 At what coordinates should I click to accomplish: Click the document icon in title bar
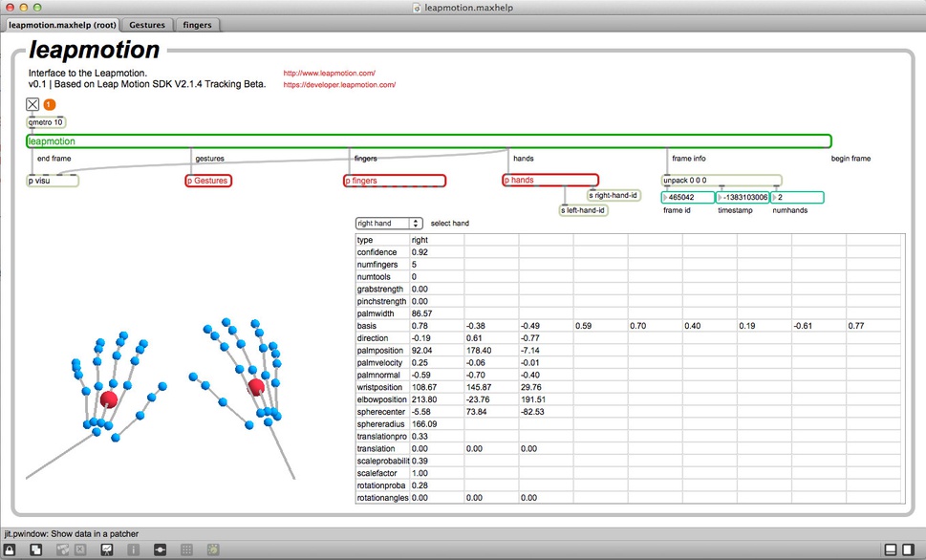(x=417, y=8)
